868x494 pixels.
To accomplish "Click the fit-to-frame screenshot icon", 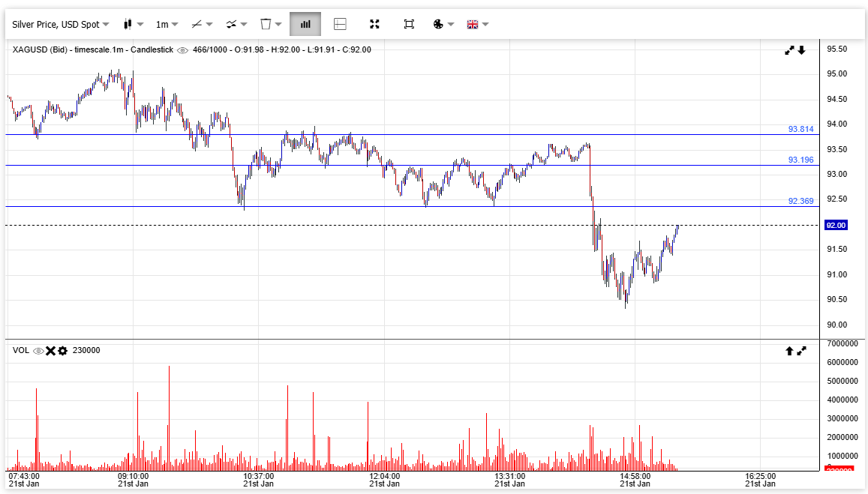I will [x=409, y=24].
